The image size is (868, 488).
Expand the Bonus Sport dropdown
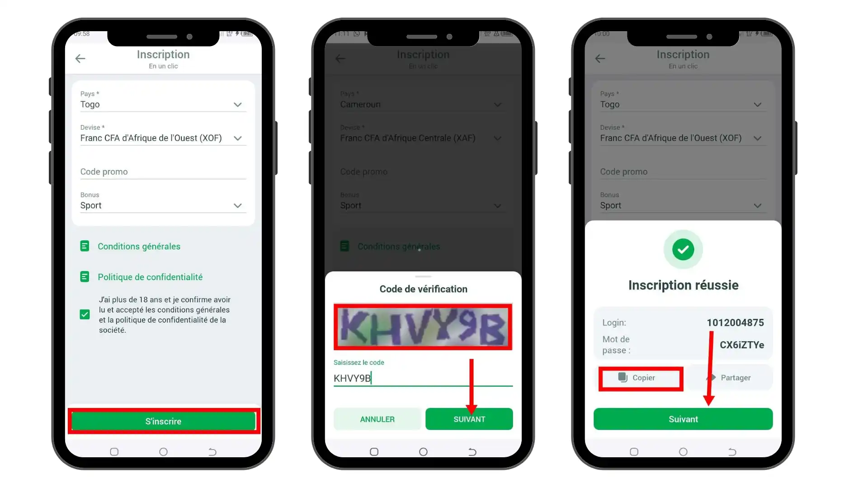(x=237, y=206)
